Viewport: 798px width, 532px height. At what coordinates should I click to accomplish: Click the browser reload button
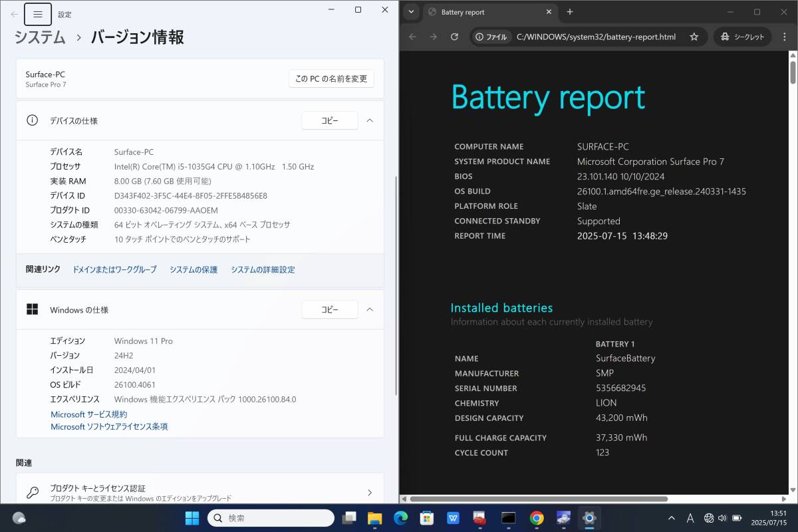pos(454,37)
